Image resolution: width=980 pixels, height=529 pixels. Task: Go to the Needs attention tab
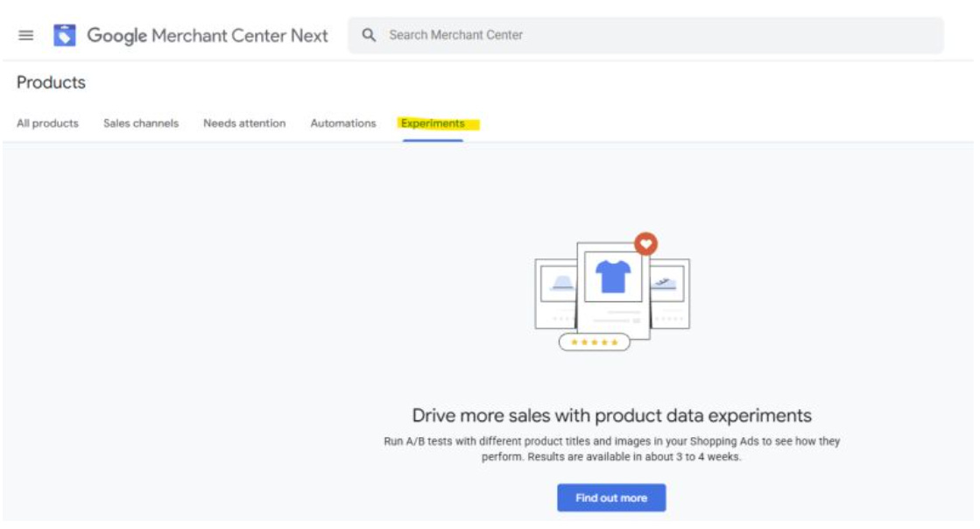pos(244,123)
